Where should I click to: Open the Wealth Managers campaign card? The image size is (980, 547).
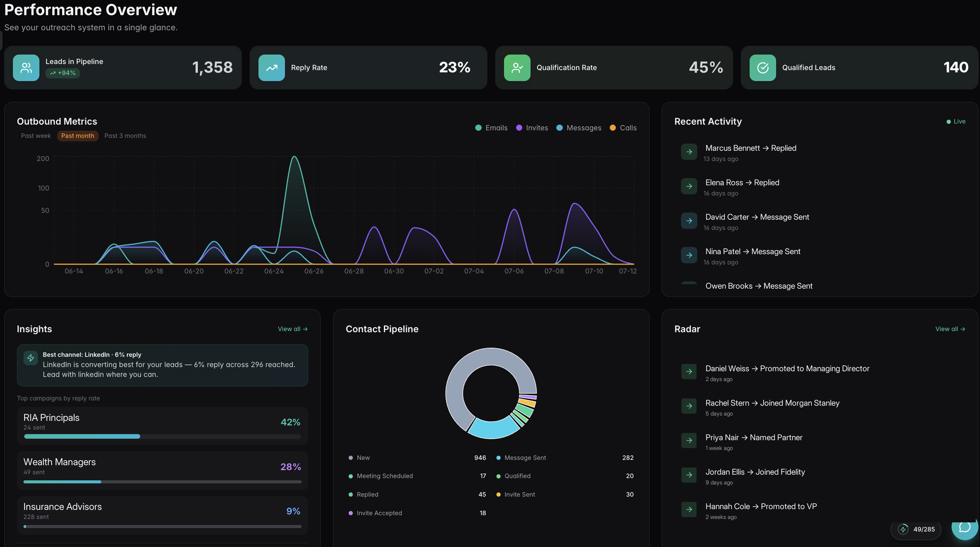162,470
